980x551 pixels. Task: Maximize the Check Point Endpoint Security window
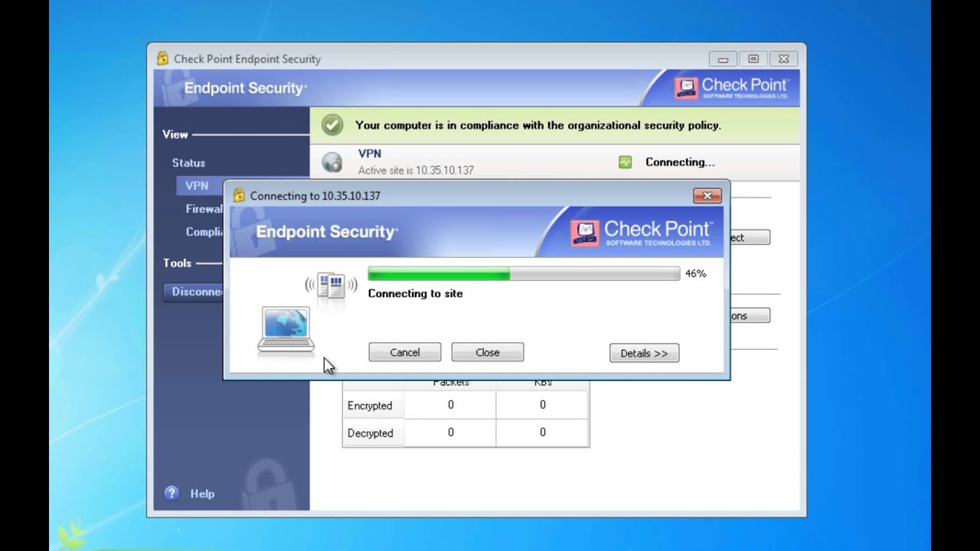pos(753,59)
